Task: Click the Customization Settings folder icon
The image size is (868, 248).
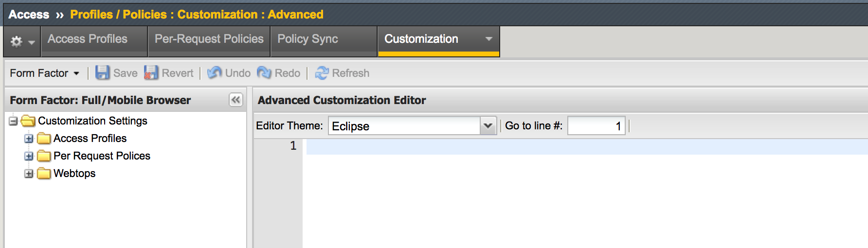Action: coord(28,121)
